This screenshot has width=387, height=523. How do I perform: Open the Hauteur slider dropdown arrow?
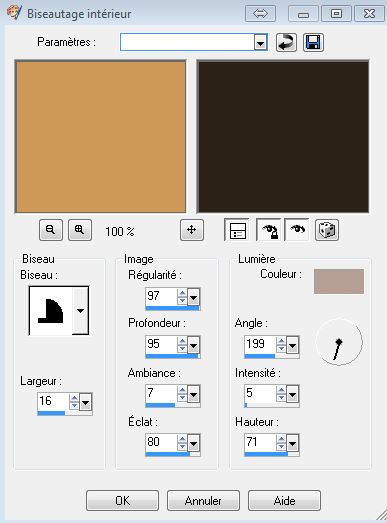click(293, 444)
